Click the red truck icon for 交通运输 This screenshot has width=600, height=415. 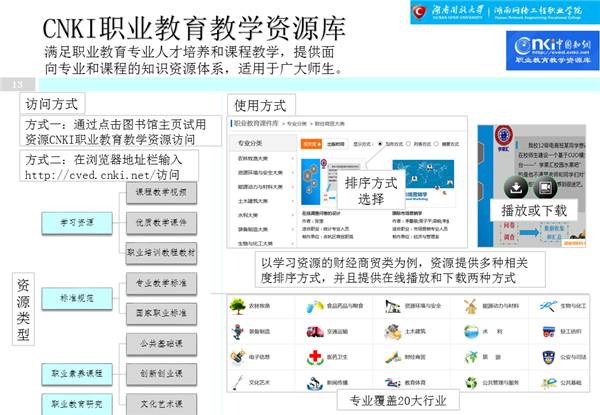click(315, 332)
